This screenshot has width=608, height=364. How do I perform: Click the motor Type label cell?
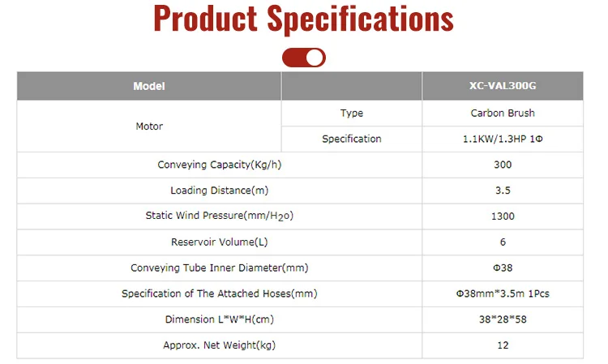coord(351,113)
